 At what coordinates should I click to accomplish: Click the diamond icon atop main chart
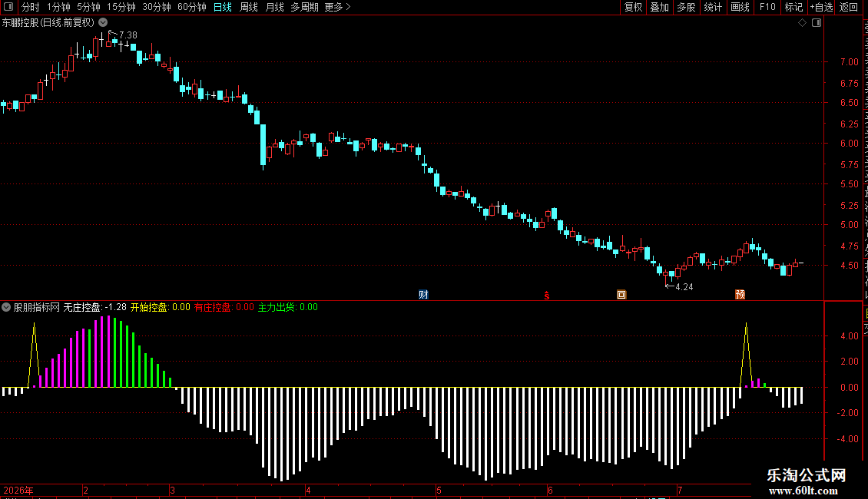click(802, 23)
